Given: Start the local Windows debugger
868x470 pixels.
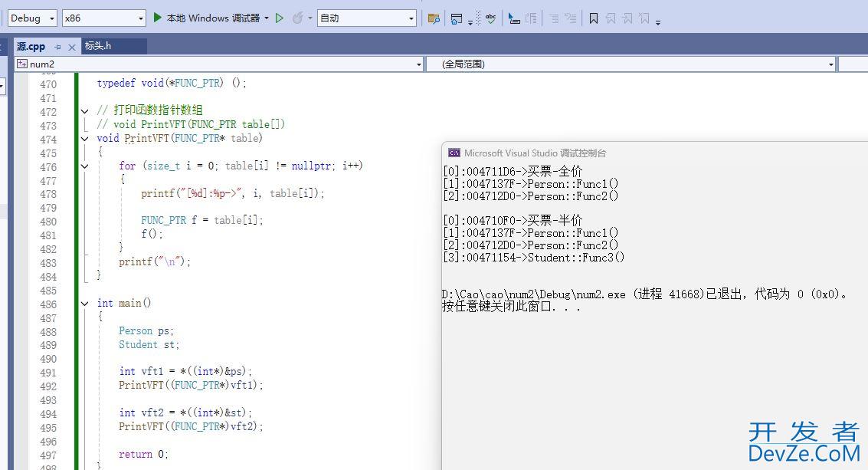Looking at the screenshot, I should [207, 18].
